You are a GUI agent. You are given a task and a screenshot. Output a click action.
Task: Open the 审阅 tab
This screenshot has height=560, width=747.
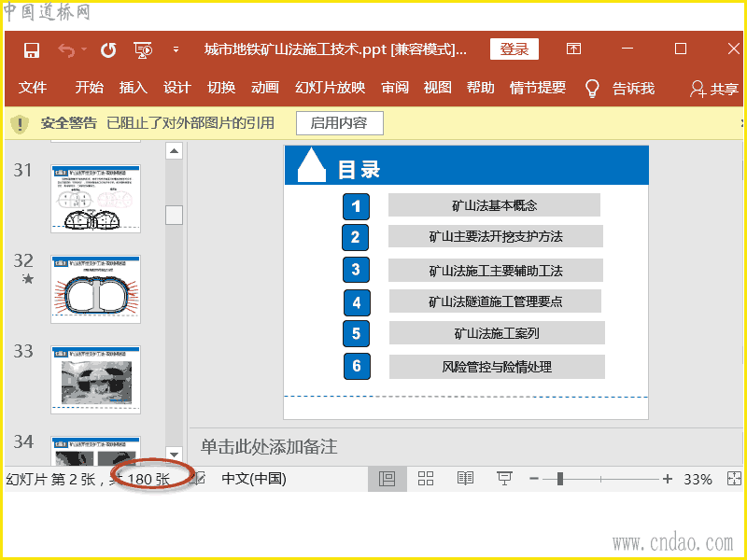coord(395,88)
